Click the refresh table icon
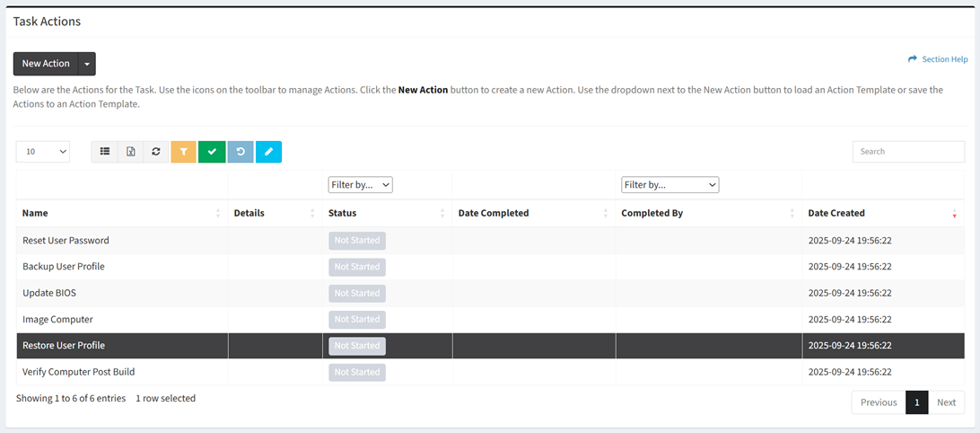This screenshot has width=980, height=433. 156,152
